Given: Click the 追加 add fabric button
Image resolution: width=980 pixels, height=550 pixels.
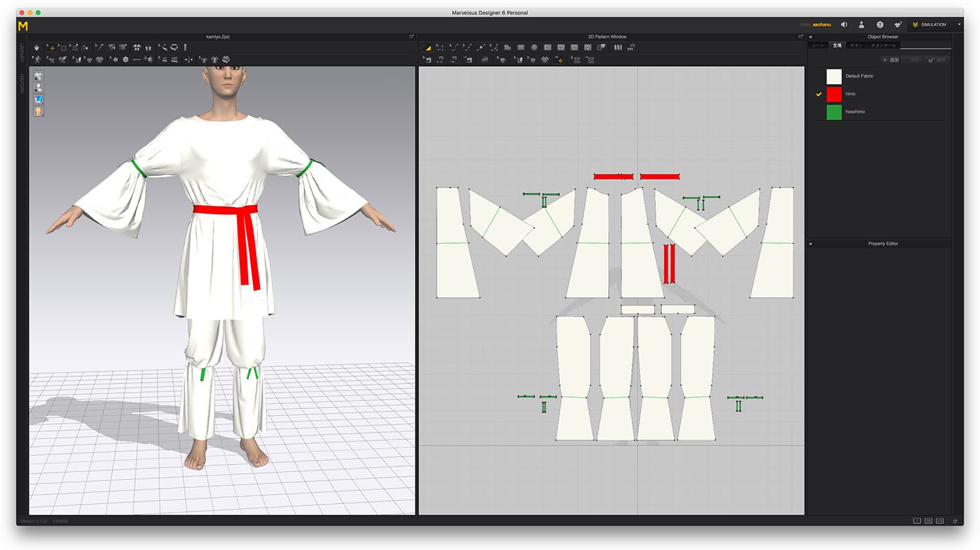Looking at the screenshot, I should tap(891, 60).
